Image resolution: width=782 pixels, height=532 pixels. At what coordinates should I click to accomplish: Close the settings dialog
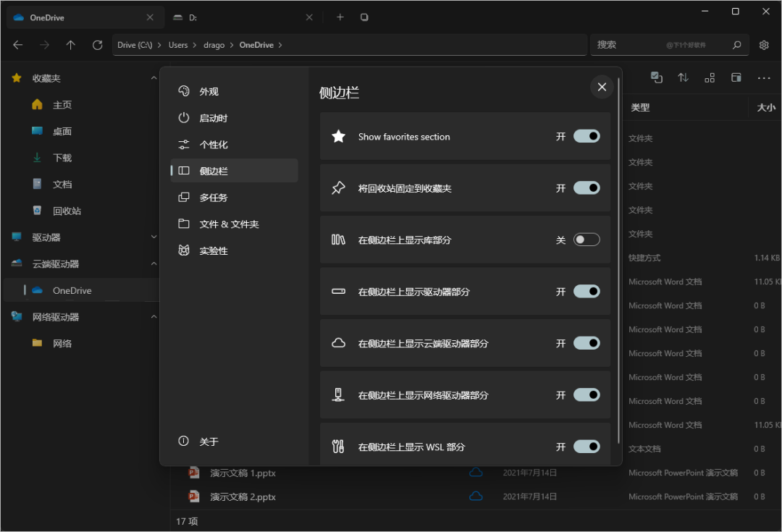pyautogui.click(x=602, y=87)
